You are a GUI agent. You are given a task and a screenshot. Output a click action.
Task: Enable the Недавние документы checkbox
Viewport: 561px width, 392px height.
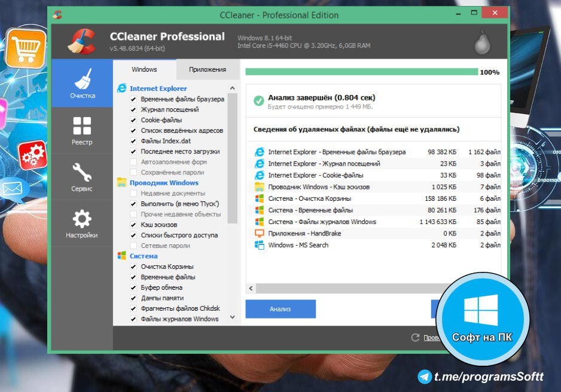point(133,194)
